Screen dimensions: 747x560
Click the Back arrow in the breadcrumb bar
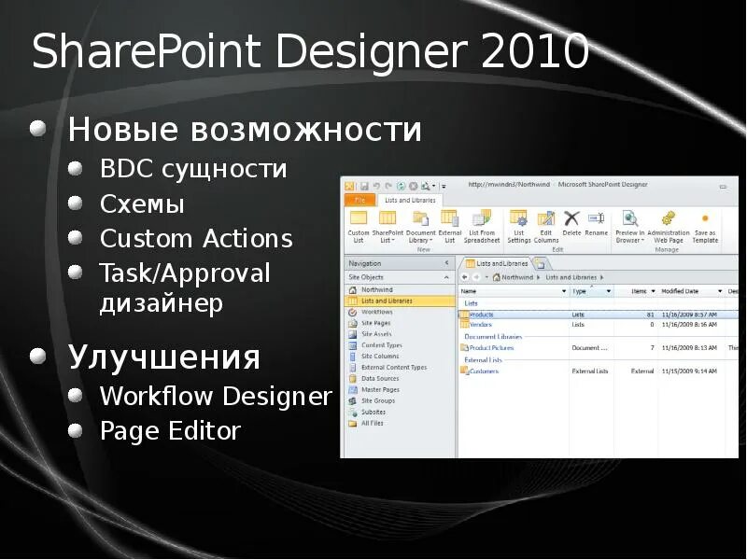pos(465,277)
